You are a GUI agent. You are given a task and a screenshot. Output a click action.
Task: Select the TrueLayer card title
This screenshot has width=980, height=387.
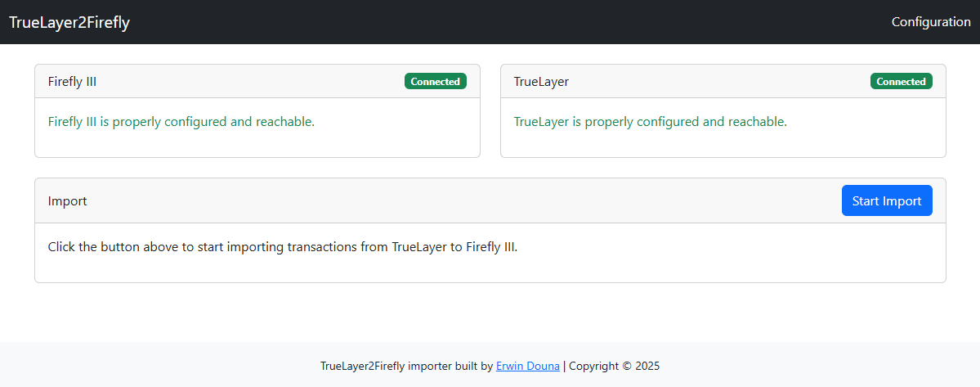click(541, 81)
